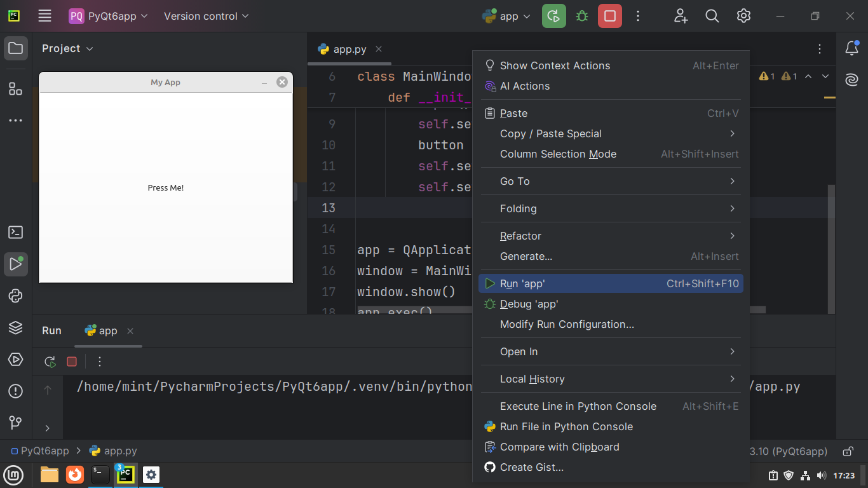Click app.py breadcrumb in navigation bar
The image size is (868, 488).
(x=113, y=451)
